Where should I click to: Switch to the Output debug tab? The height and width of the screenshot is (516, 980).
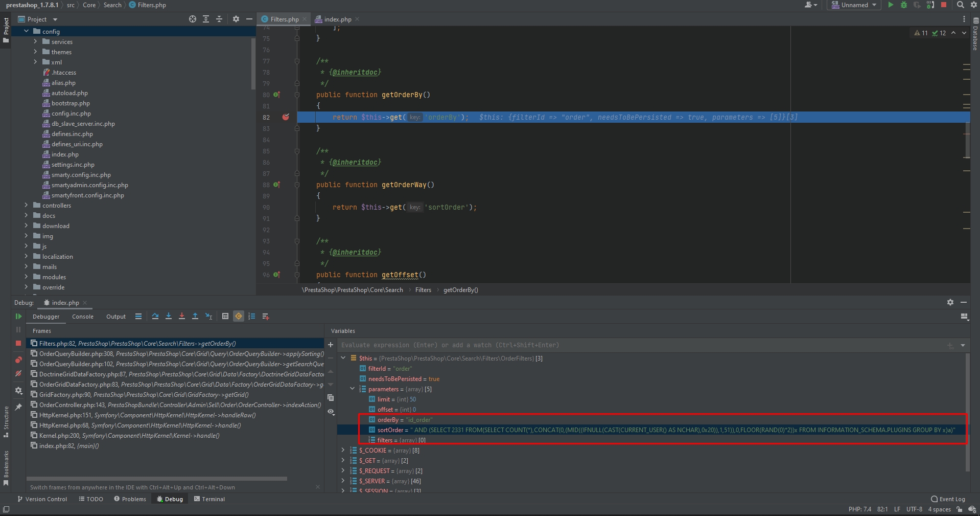(x=116, y=317)
